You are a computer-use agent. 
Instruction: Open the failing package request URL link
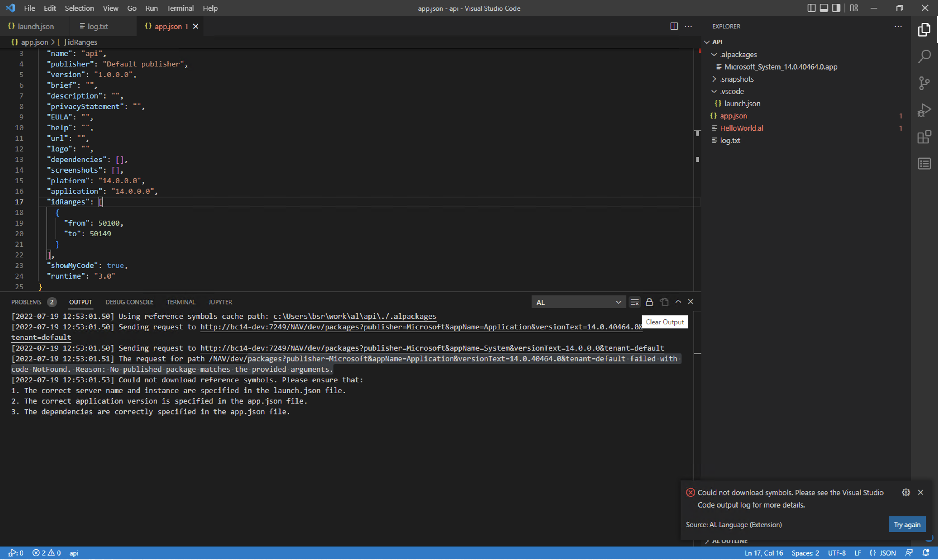pos(415,327)
